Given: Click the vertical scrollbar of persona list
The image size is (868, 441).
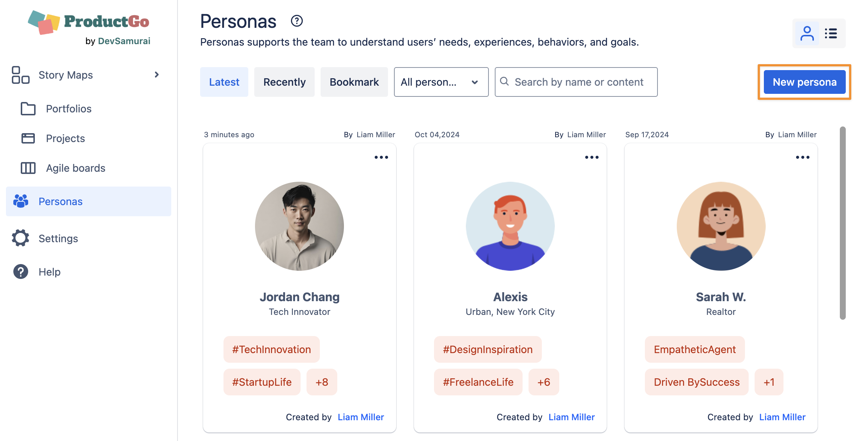Looking at the screenshot, I should 842,223.
